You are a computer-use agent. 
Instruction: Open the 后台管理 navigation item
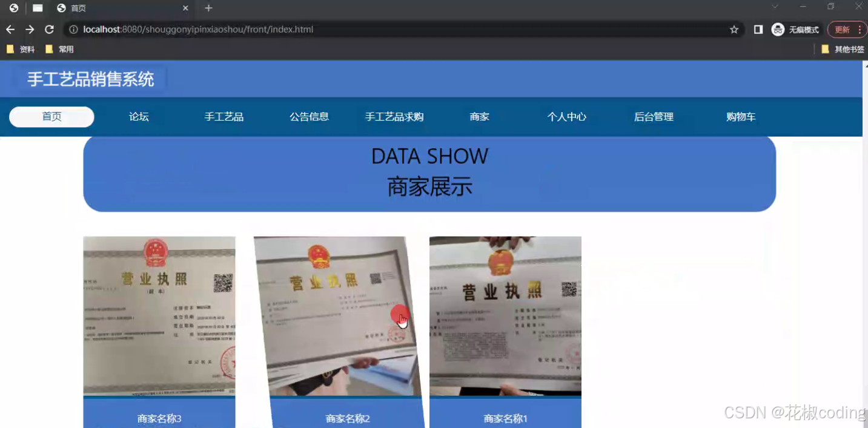click(654, 117)
